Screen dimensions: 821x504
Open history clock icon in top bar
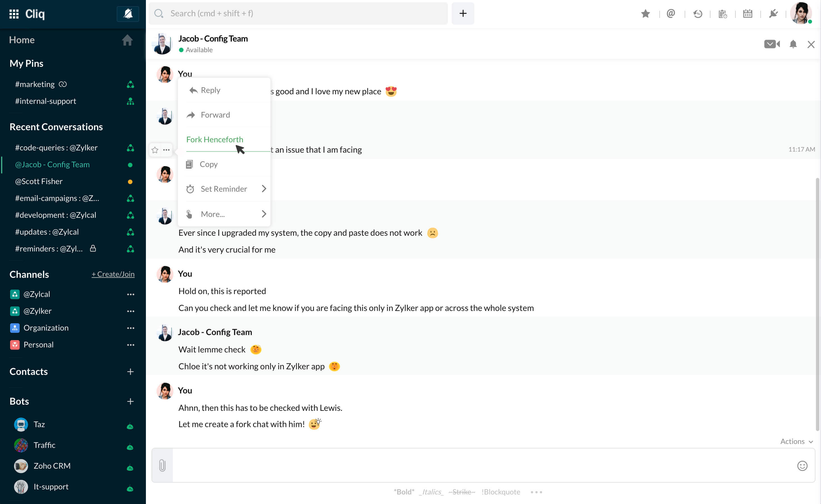(697, 14)
